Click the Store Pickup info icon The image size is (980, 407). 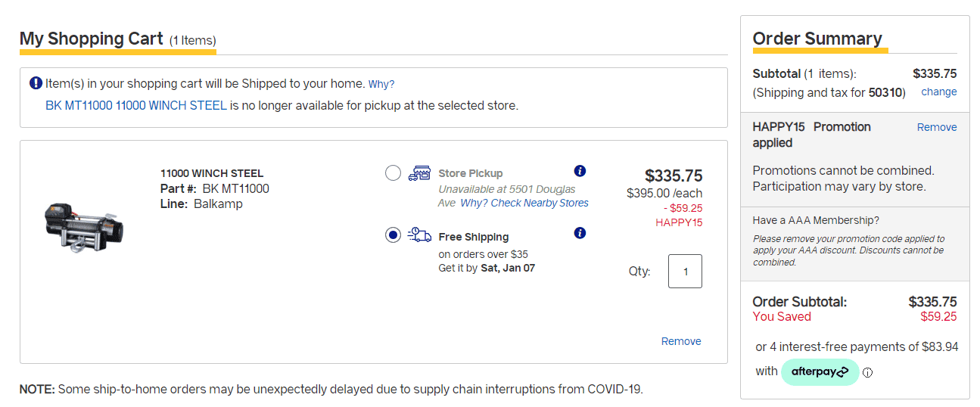coord(580,171)
